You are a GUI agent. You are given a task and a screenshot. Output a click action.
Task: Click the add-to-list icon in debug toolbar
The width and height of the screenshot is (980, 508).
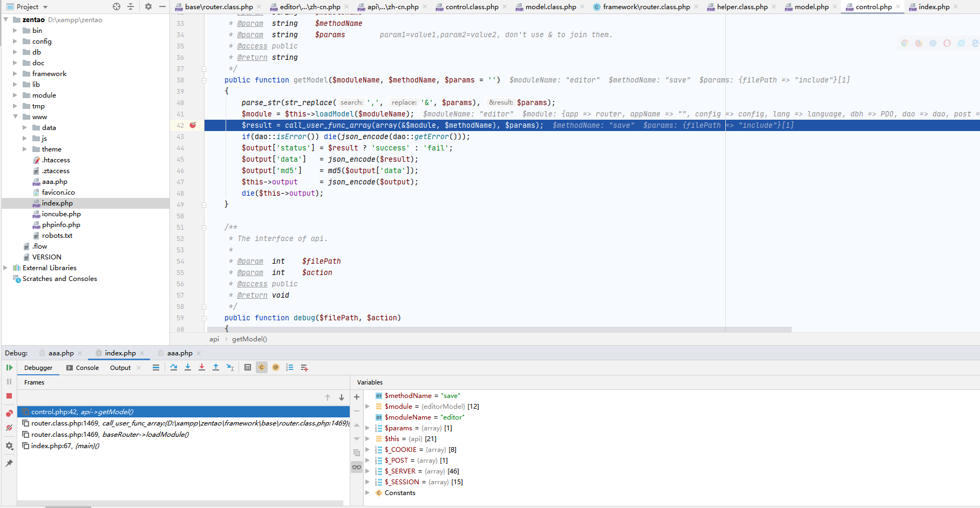pos(304,368)
